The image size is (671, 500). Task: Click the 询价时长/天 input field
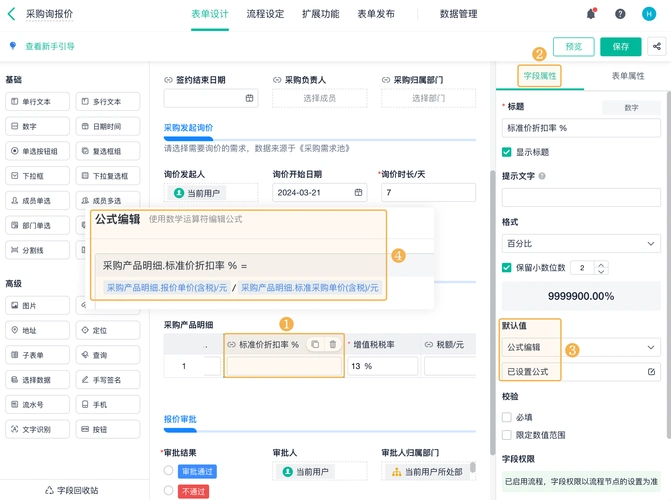428,192
